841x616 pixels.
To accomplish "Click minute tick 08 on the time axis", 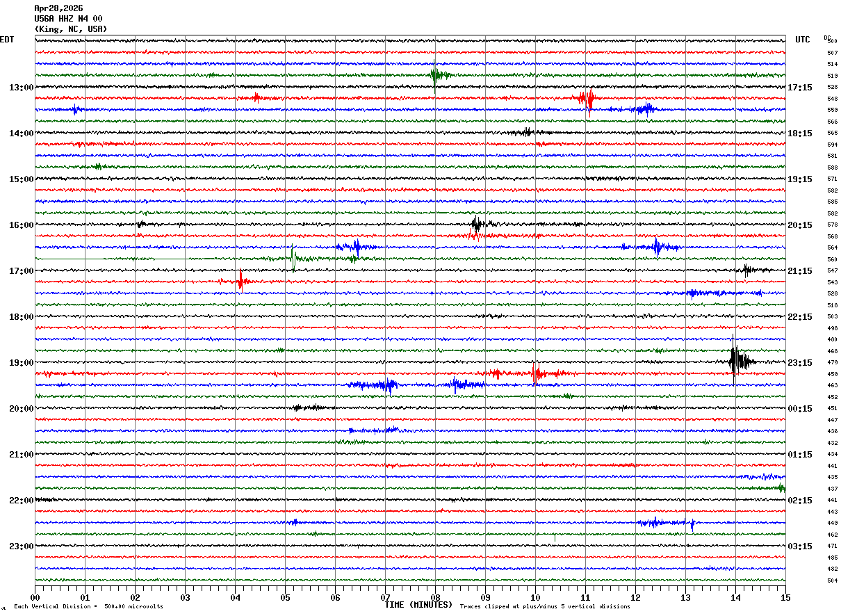I will tap(435, 597).
